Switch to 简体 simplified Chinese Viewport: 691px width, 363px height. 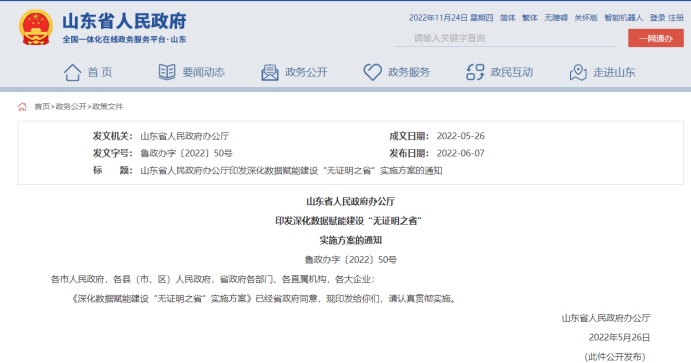(x=508, y=18)
